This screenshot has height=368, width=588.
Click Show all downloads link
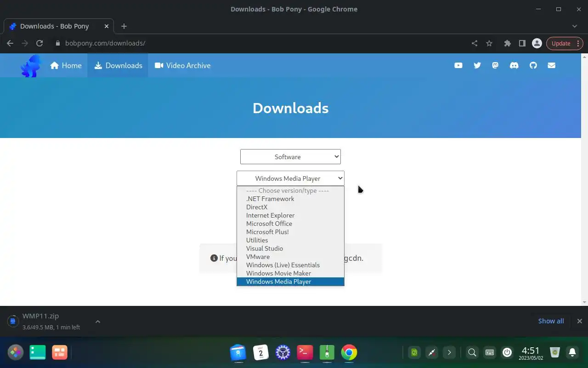[551, 321]
